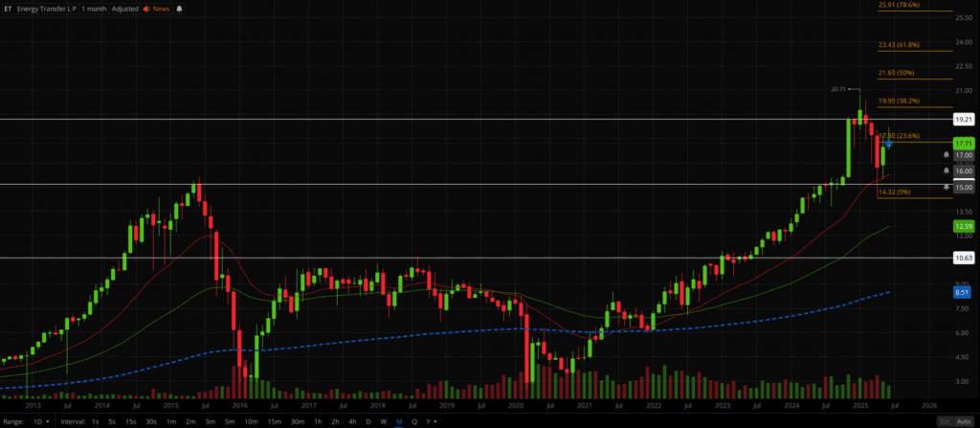Viewport: 980px width, 428px height.
Task: Select the 19.21 horizontal price level label
Action: [x=964, y=120]
